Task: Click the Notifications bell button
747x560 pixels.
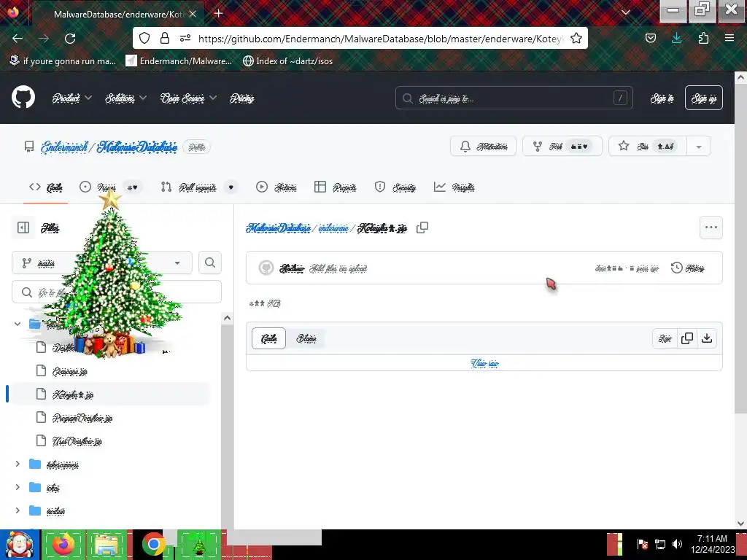Action: click(483, 146)
